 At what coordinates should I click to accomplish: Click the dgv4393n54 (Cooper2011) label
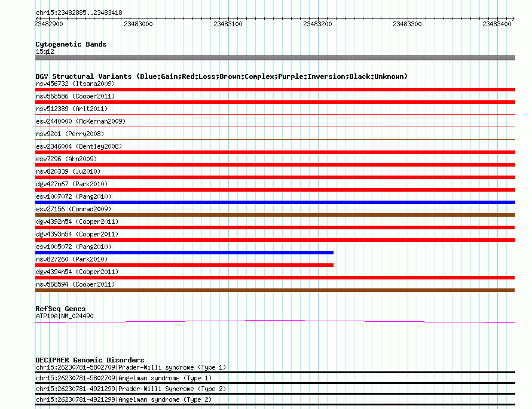click(x=77, y=234)
